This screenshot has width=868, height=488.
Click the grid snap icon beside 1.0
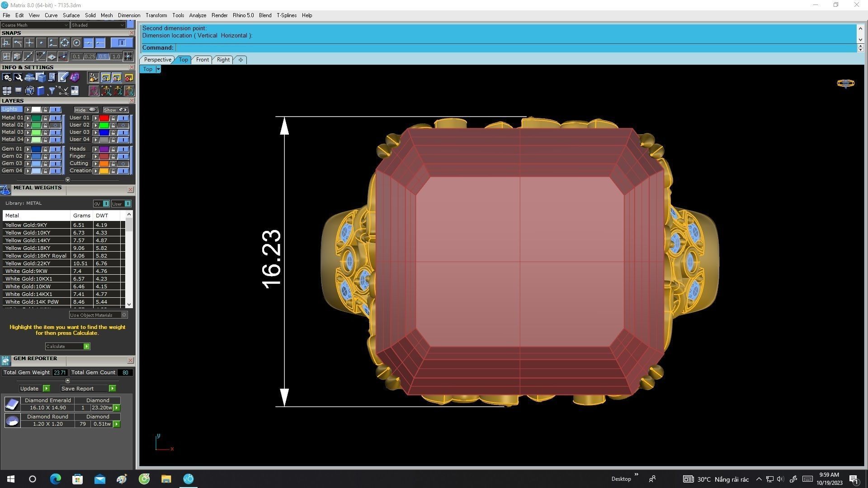[x=128, y=56]
